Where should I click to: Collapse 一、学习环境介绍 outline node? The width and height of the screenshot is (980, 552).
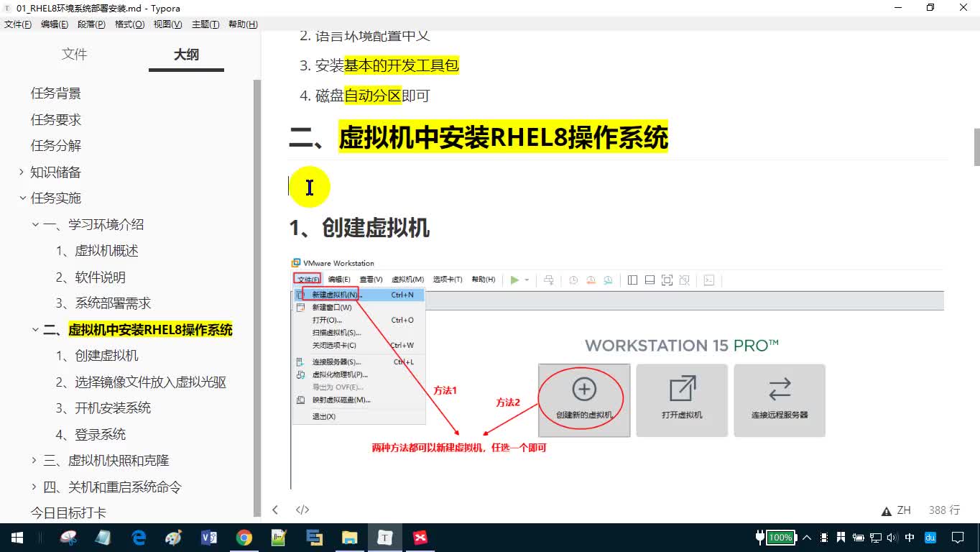pos(35,225)
